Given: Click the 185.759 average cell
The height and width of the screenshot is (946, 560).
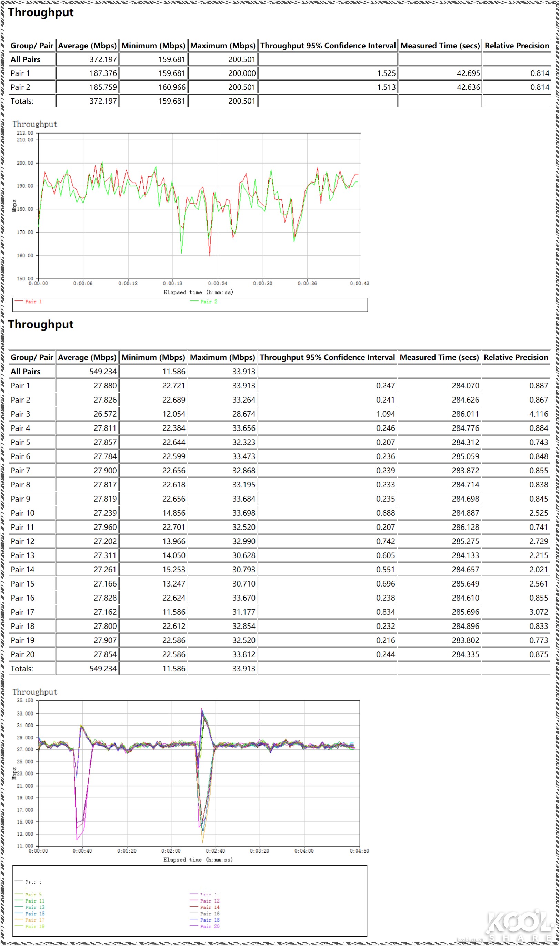Looking at the screenshot, I should 88,87.
